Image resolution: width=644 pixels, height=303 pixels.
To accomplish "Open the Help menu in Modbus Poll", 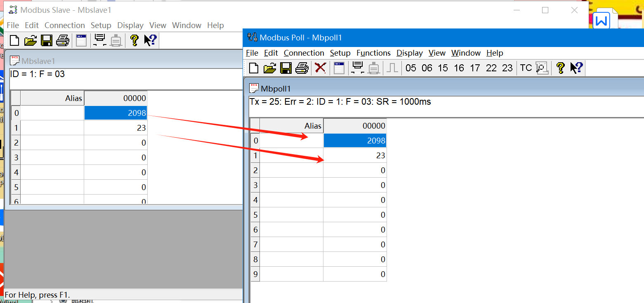I will pos(495,53).
